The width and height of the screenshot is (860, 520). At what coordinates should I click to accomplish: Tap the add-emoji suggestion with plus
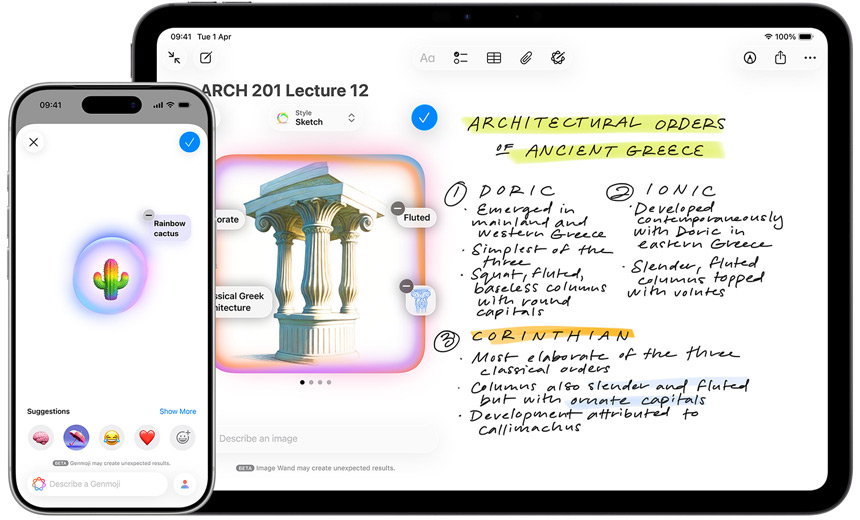[182, 437]
